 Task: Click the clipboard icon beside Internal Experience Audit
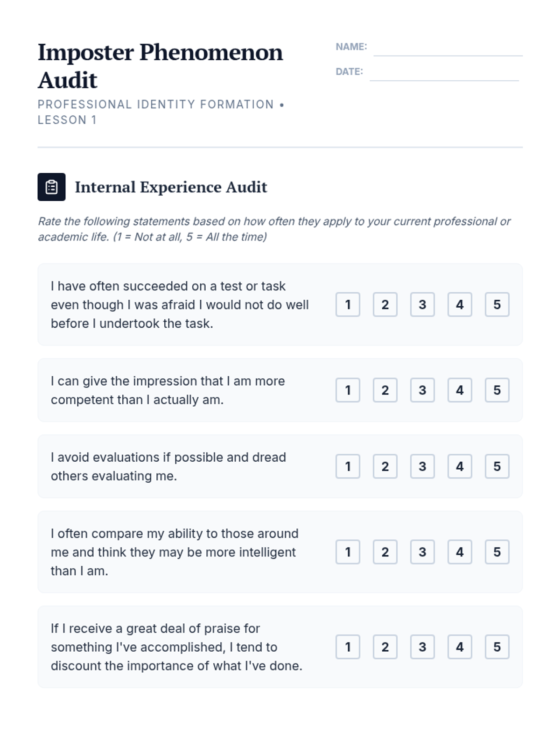(x=51, y=187)
